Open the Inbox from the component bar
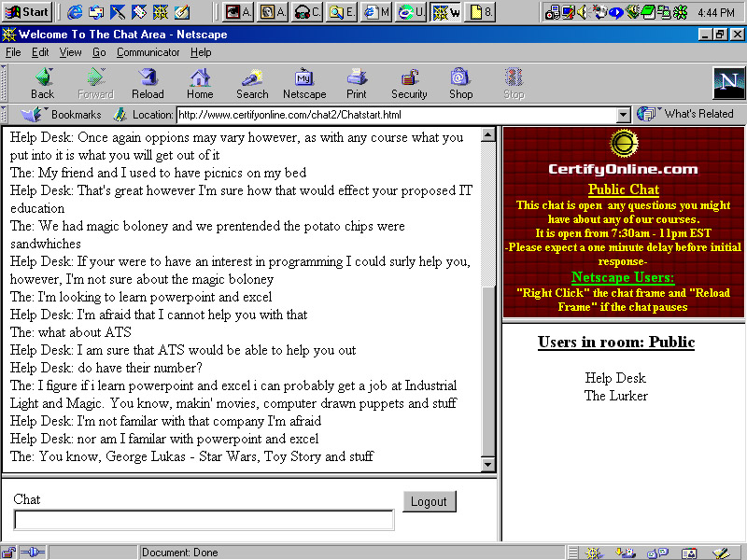Image resolution: width=747 pixels, height=560 pixels. pos(625,553)
